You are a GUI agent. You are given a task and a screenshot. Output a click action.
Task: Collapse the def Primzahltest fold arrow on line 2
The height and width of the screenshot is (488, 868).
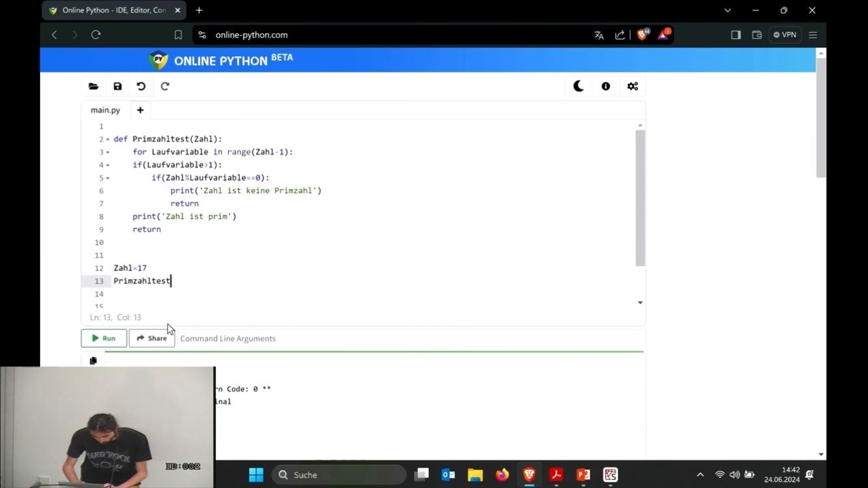coord(108,139)
